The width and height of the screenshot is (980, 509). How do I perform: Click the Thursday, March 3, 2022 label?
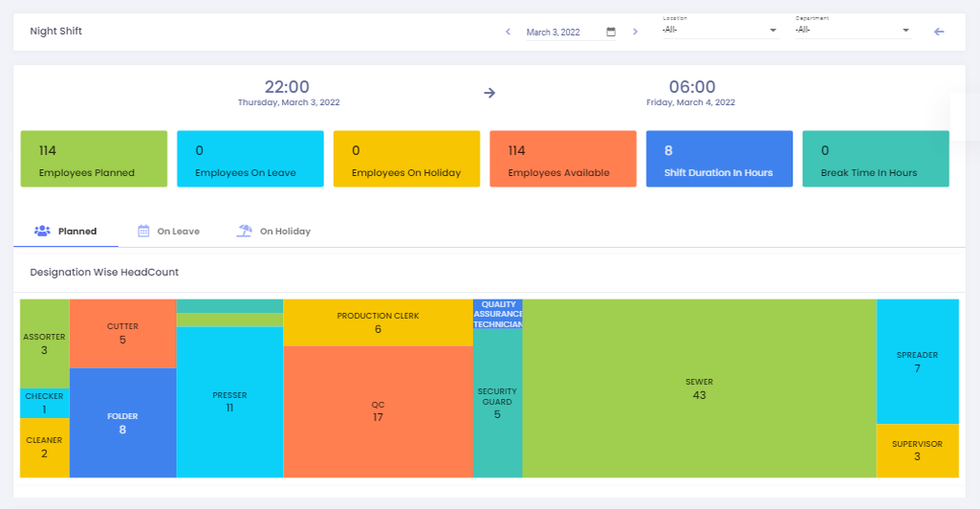[289, 102]
